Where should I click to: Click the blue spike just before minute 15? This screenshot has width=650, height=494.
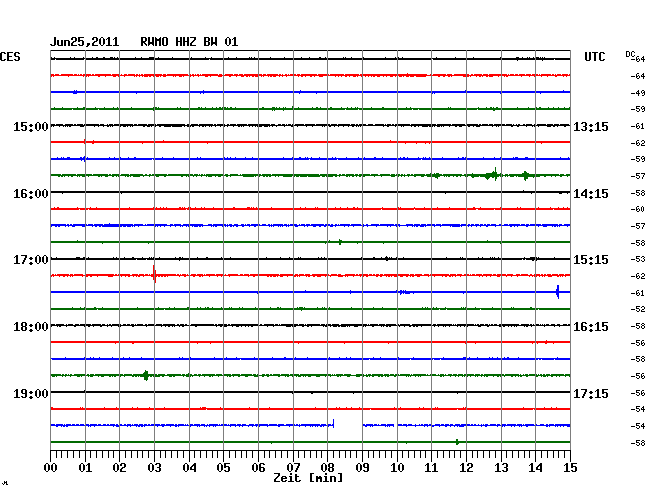click(x=558, y=292)
